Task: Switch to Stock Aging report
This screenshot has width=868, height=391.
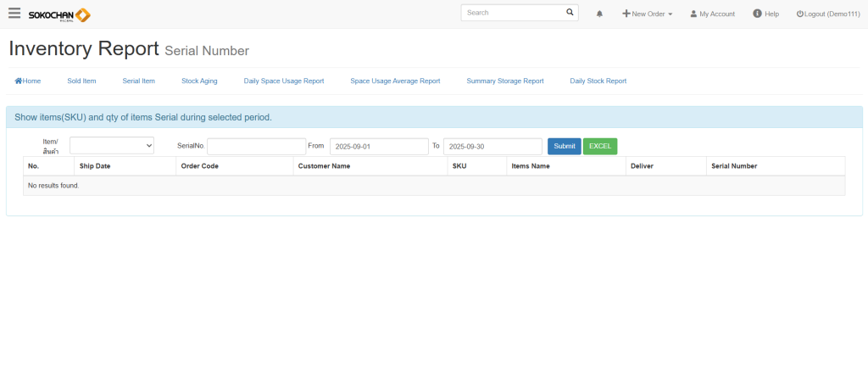Action: click(x=199, y=81)
